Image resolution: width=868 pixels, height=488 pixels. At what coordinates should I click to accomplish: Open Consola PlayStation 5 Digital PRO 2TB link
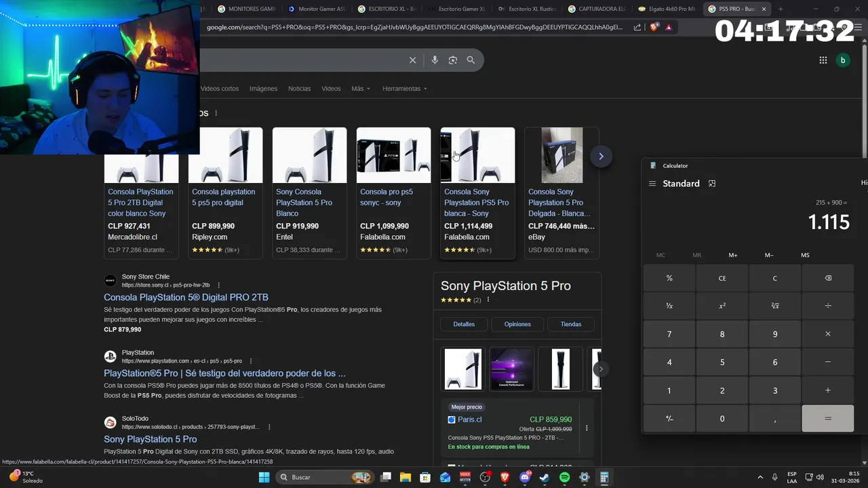[186, 298]
